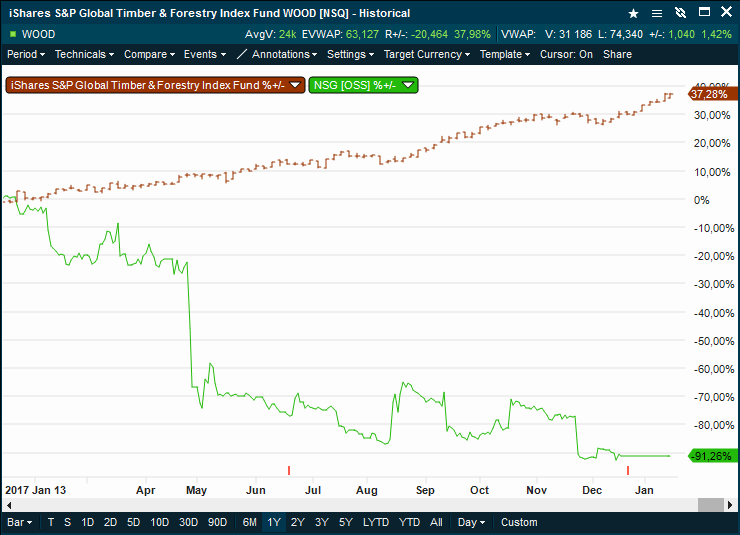The width and height of the screenshot is (740, 535).
Task: Open the Template dropdown
Action: coord(505,54)
